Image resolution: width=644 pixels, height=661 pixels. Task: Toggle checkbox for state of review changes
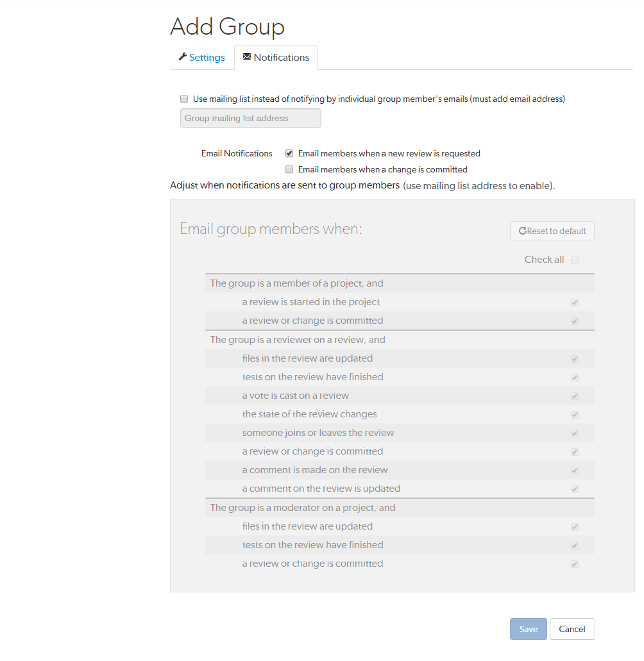[x=574, y=414]
